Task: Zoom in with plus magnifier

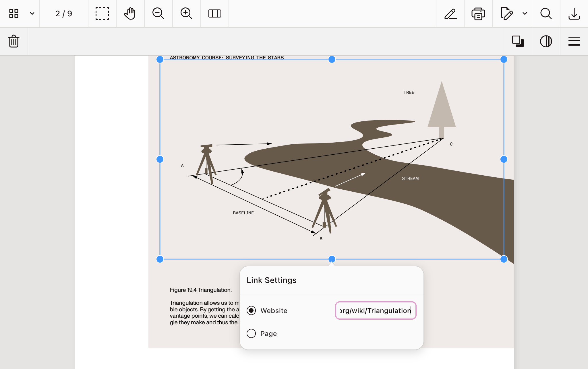Action: point(186,13)
